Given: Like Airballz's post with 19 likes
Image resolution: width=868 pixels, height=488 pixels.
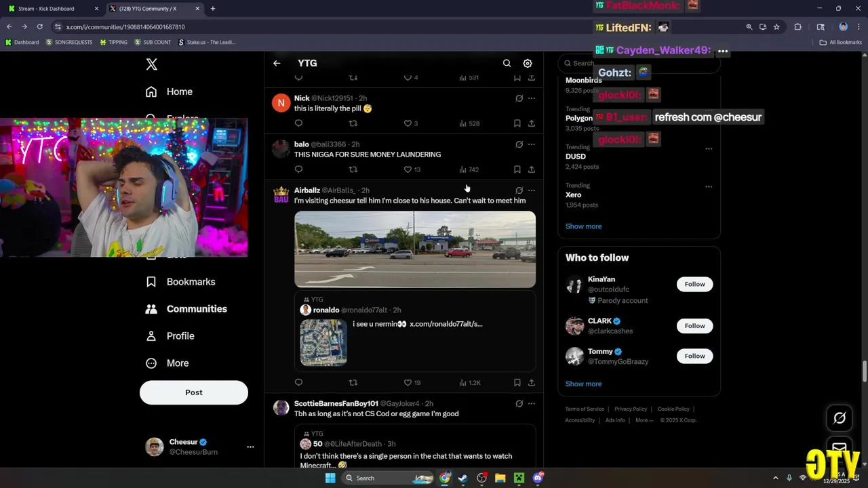Looking at the screenshot, I should [412, 383].
